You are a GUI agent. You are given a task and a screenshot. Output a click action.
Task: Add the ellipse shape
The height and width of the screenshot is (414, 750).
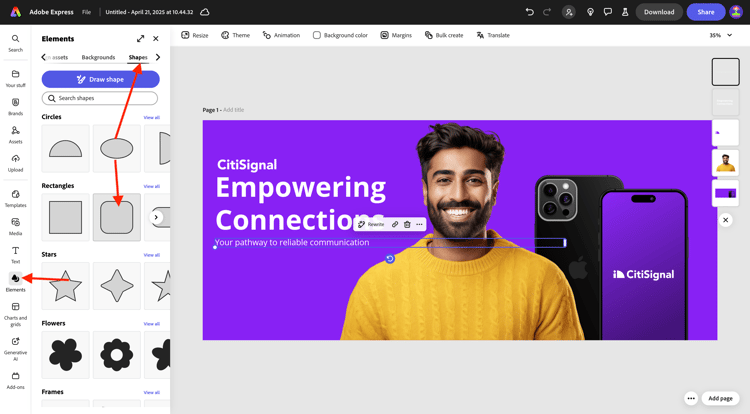click(117, 148)
